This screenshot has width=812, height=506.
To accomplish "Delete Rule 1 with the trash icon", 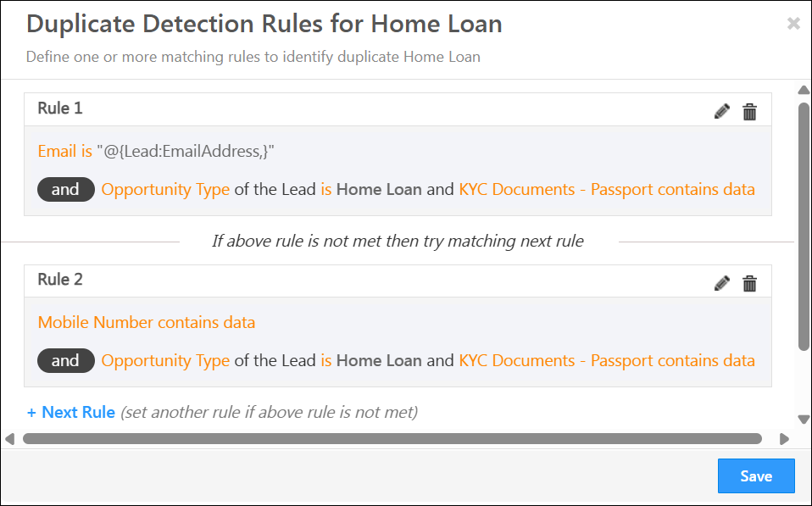I will (x=749, y=111).
